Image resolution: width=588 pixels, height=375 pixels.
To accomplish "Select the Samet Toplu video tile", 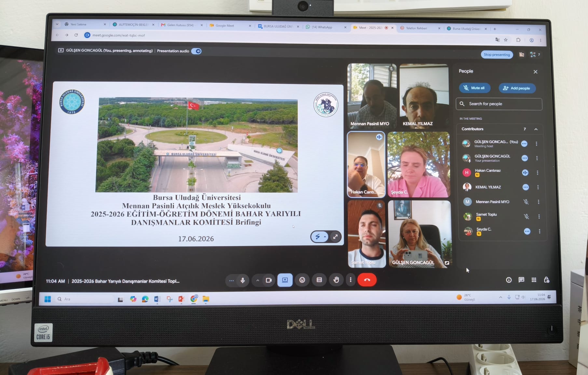I will 367,234.
